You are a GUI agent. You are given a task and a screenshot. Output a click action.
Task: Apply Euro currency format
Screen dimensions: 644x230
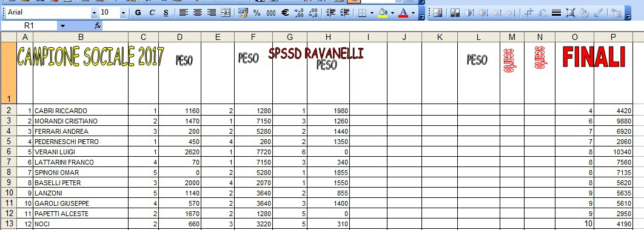point(285,13)
